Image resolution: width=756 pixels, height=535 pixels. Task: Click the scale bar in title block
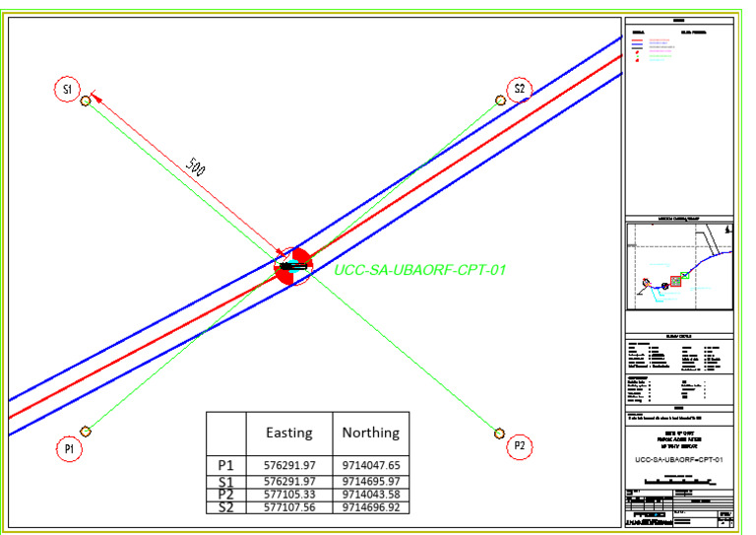coord(679,482)
